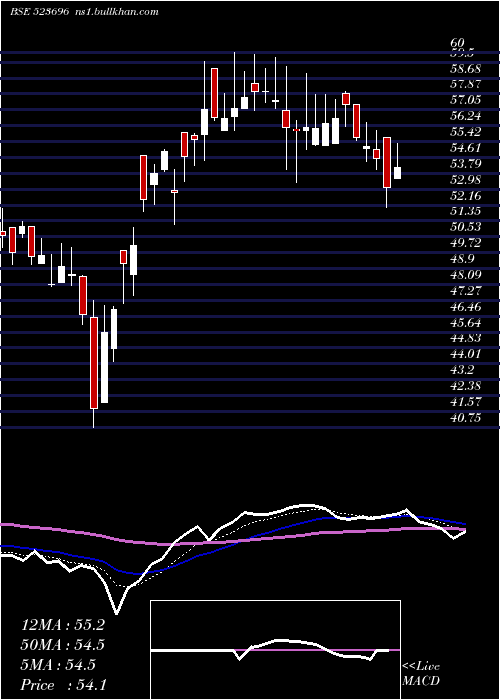Select the 51.35 price axis value
This screenshot has width=500, height=700.
[466, 211]
